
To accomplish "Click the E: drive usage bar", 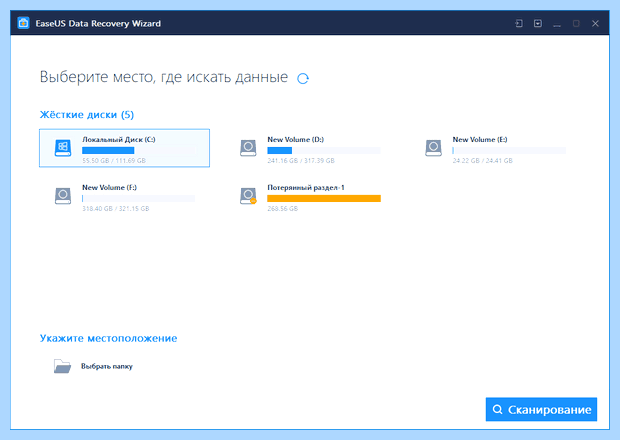I will point(509,150).
